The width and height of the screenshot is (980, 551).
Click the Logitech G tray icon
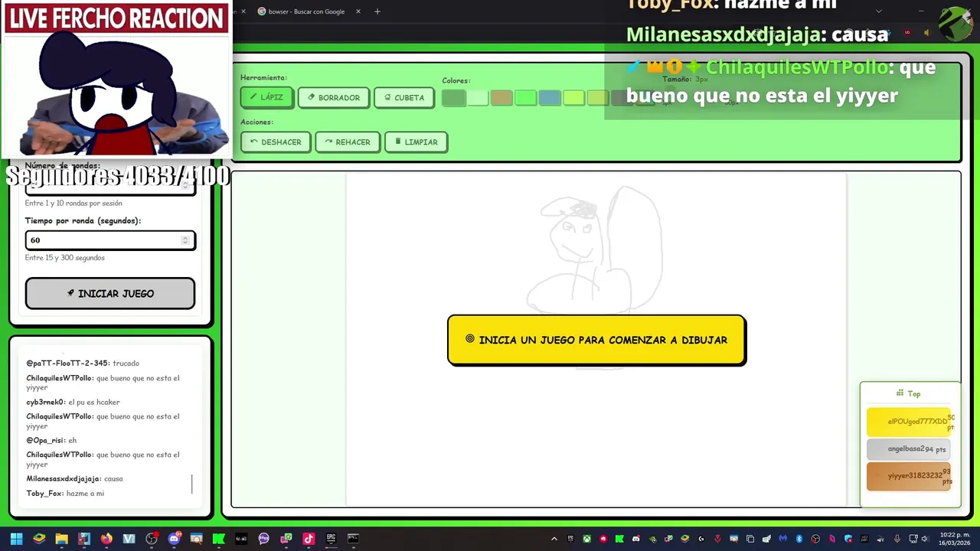click(x=701, y=539)
